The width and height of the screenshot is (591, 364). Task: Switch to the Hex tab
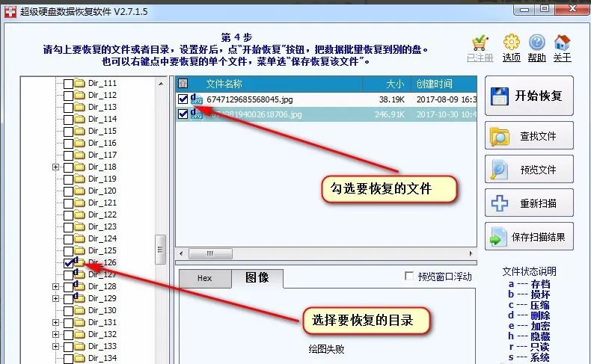pyautogui.click(x=205, y=279)
